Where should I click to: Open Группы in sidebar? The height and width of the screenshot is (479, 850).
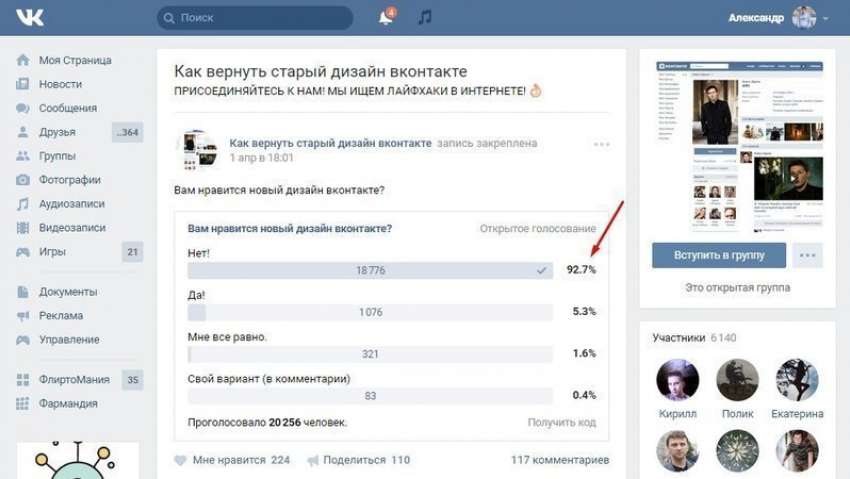pos(57,156)
